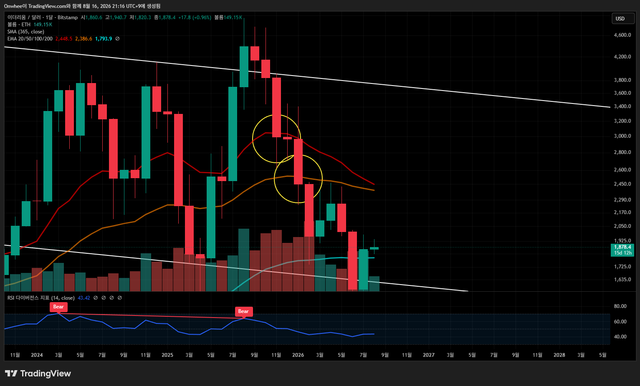The width and height of the screenshot is (640, 386).
Task: Click the RSI divergence indicator title (14, close)
Action: [41, 298]
